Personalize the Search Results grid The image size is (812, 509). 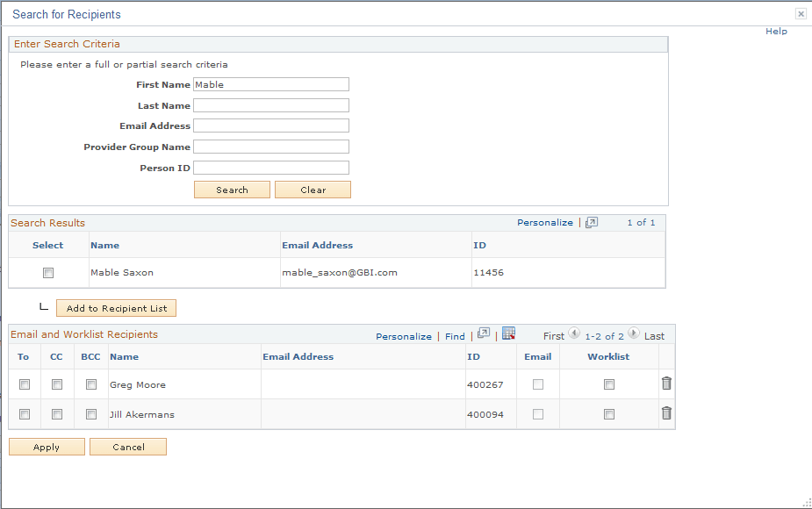(544, 222)
